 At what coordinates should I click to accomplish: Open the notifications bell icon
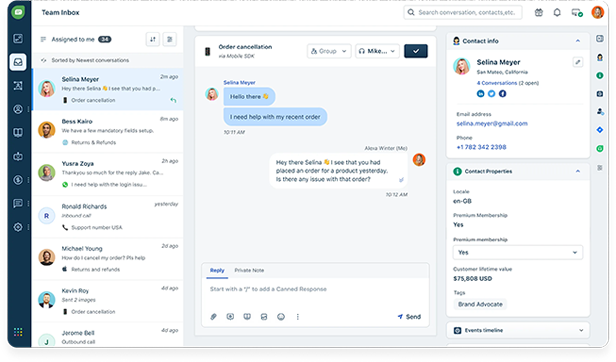tap(557, 13)
